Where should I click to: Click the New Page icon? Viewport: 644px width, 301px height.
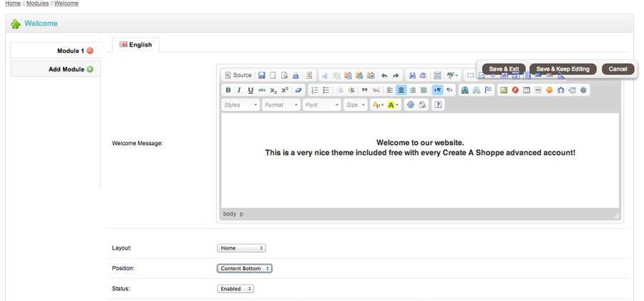pos(273,76)
